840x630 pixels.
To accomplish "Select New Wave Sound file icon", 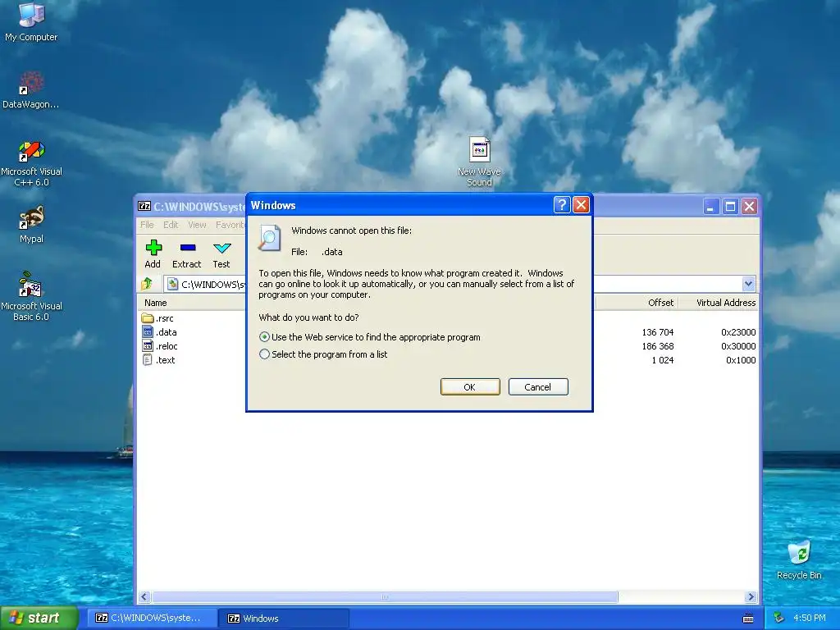I will (x=479, y=162).
